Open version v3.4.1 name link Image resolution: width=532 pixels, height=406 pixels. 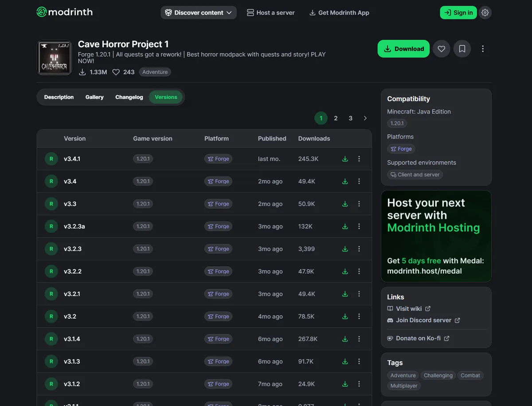click(x=72, y=159)
